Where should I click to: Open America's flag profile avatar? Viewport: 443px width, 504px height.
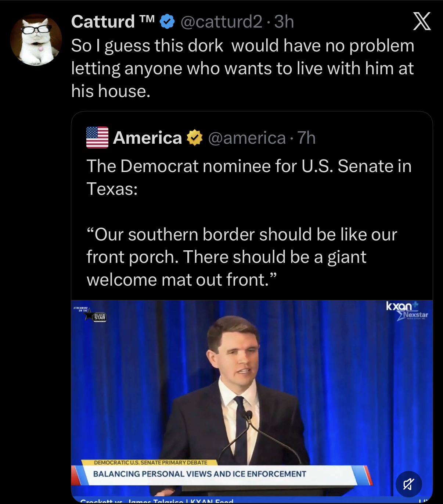(x=97, y=137)
